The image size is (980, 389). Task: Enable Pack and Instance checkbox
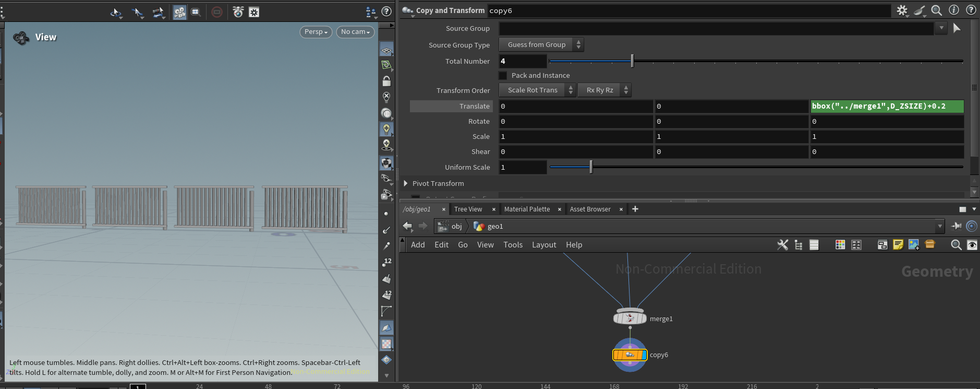coord(503,76)
